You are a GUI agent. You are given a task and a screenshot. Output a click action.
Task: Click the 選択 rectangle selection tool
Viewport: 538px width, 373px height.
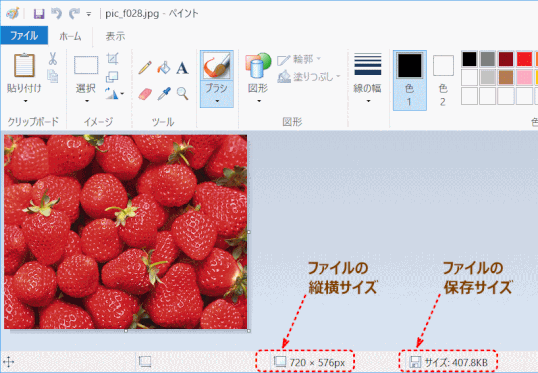point(86,65)
